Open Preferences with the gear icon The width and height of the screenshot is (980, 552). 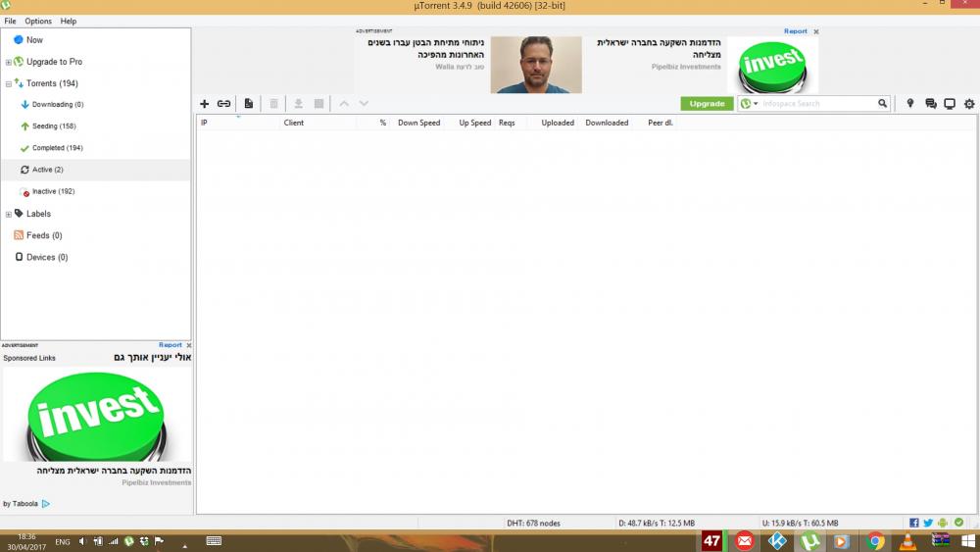[969, 104]
